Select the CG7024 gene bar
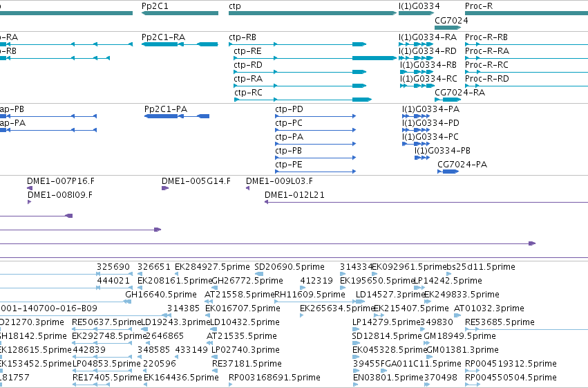Image resolution: width=588 pixels, height=388 pixels. point(447,28)
